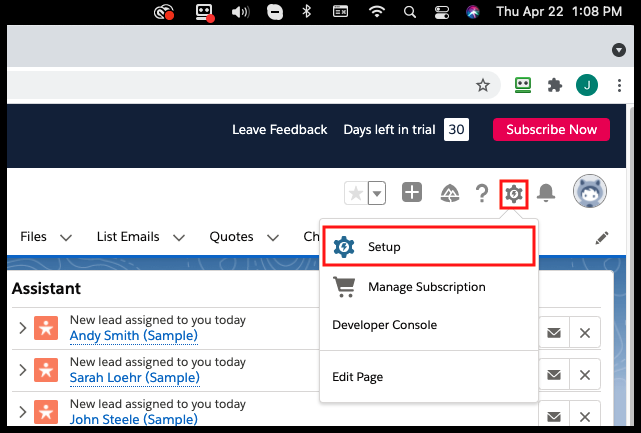Open the notifications bell
641x433 pixels.
[x=546, y=193]
